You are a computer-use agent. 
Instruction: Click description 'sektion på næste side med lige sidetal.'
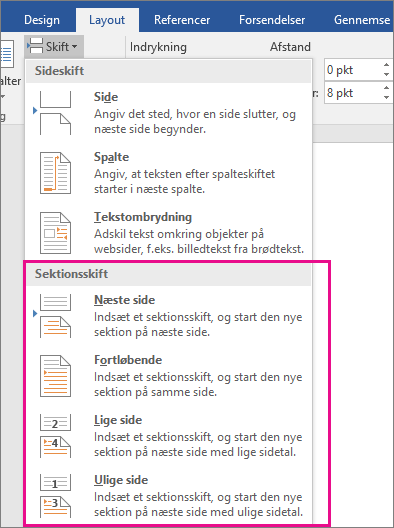point(195,452)
